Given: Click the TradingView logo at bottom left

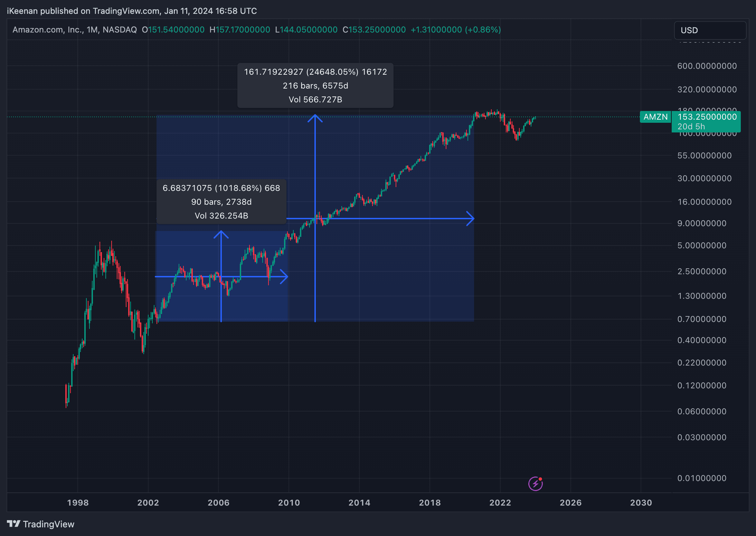Looking at the screenshot, I should 41,524.
